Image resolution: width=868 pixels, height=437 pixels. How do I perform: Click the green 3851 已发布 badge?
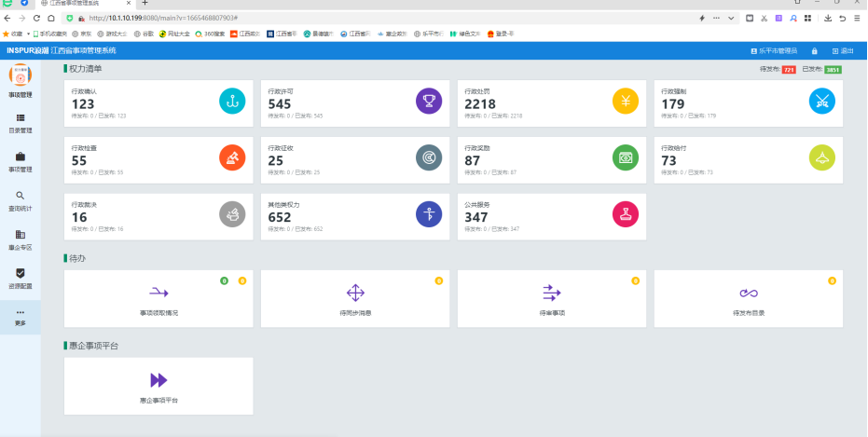(x=833, y=70)
